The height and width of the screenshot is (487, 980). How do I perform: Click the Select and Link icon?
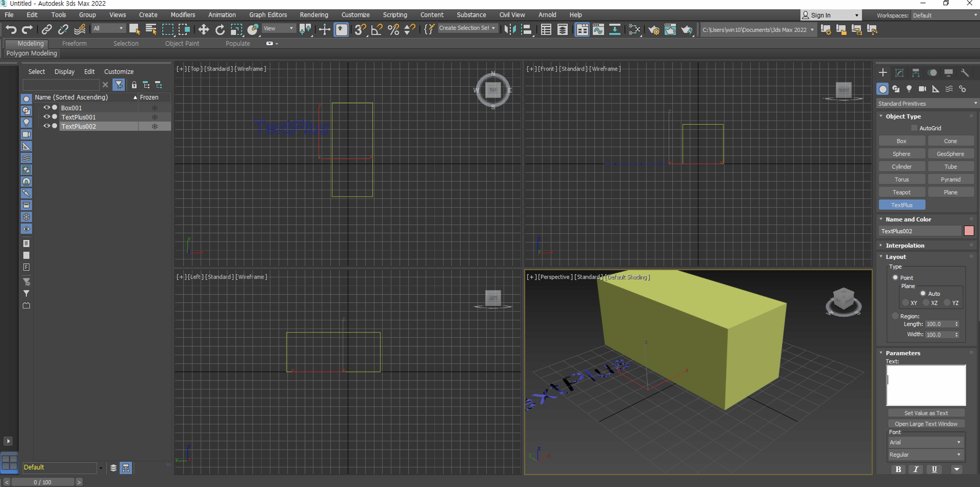tap(47, 29)
